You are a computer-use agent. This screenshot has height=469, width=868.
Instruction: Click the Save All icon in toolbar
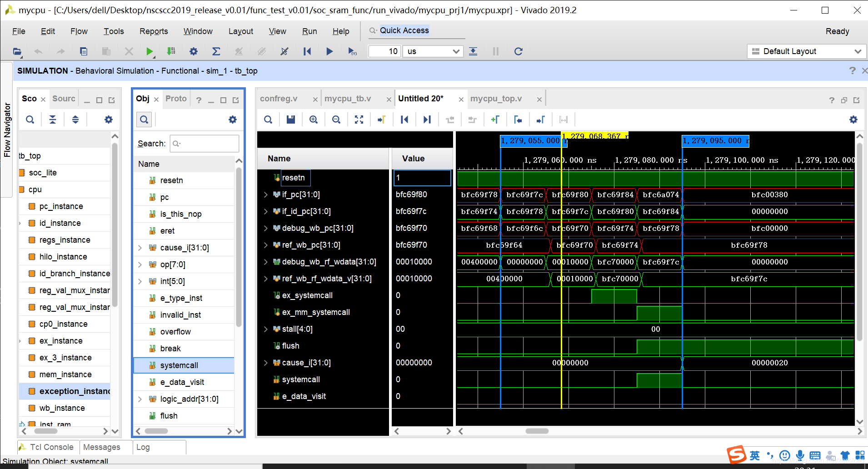point(84,51)
